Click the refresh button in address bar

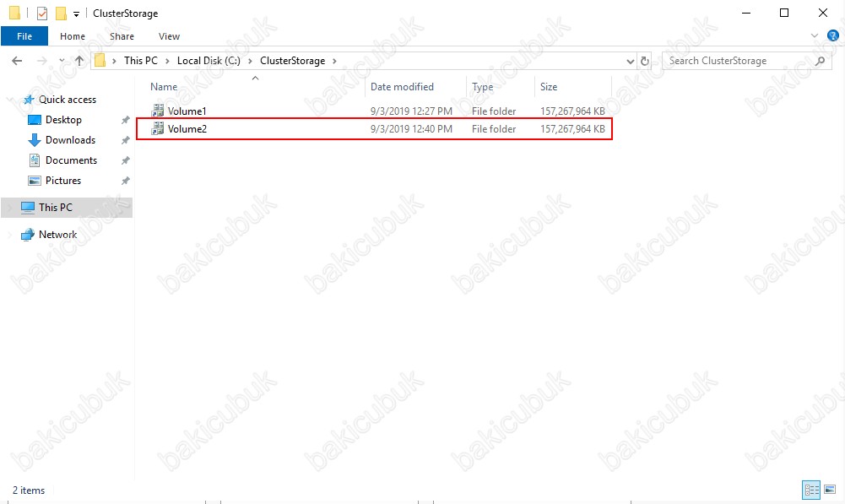(645, 61)
